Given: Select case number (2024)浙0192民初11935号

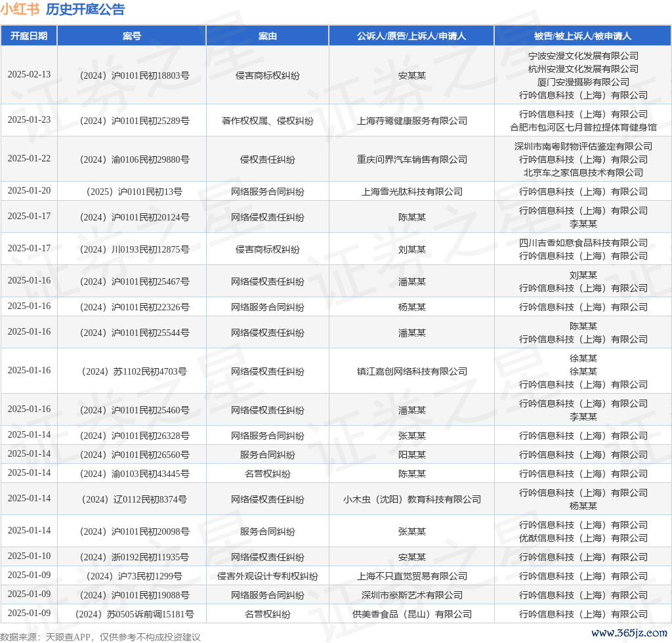Looking at the screenshot, I should click(134, 557).
